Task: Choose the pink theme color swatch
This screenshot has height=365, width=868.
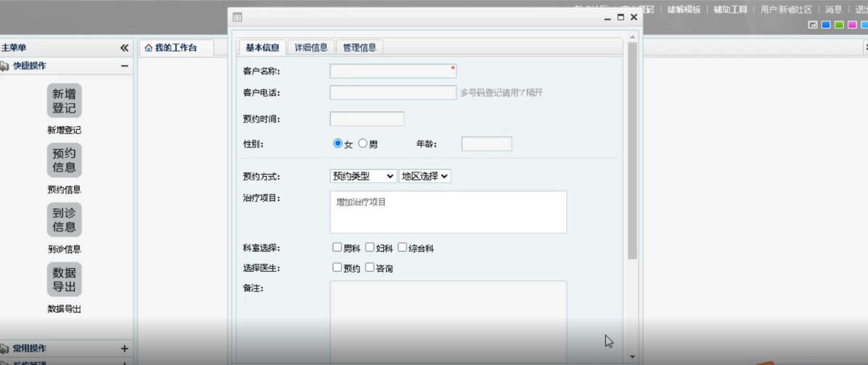Action: click(x=852, y=25)
